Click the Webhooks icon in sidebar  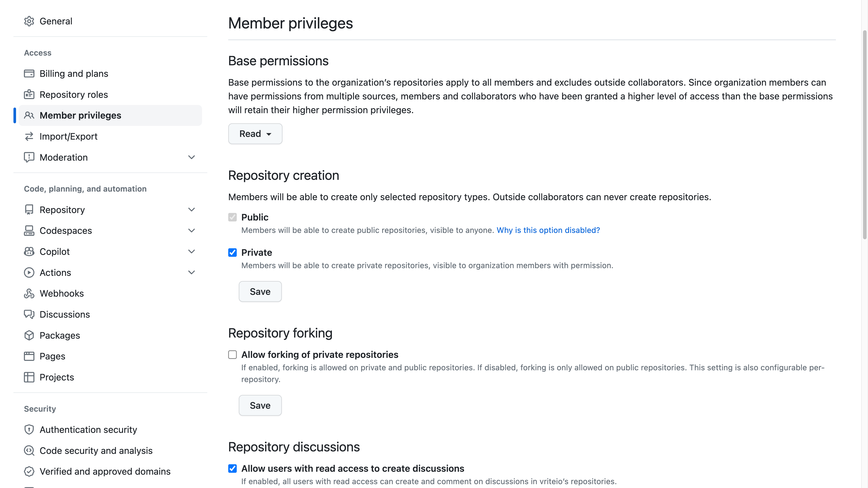[x=29, y=293]
